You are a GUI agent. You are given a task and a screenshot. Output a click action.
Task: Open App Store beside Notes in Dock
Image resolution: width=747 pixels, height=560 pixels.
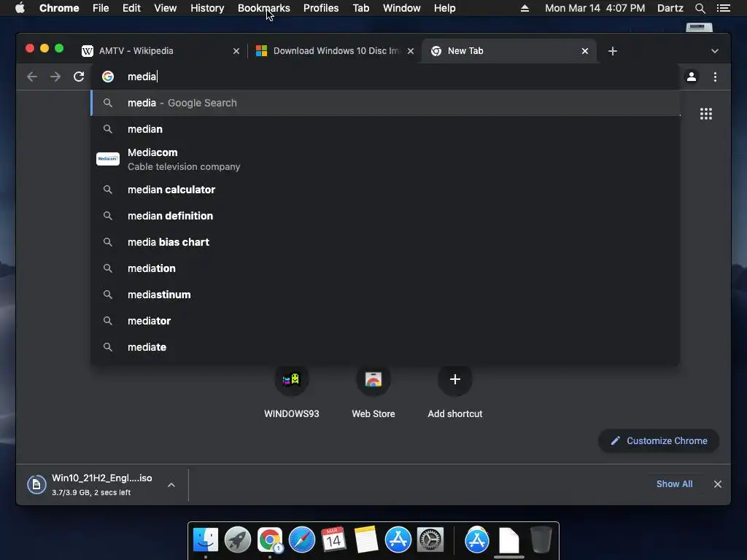pyautogui.click(x=398, y=540)
